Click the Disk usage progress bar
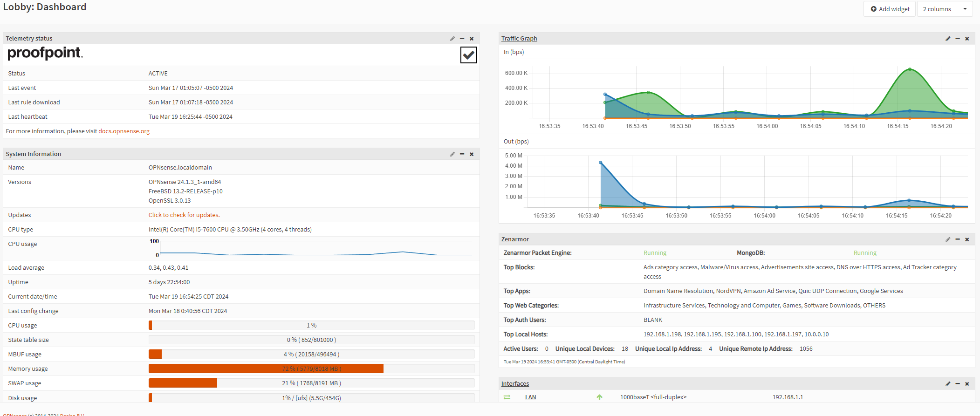The height and width of the screenshot is (416, 980). click(x=311, y=398)
